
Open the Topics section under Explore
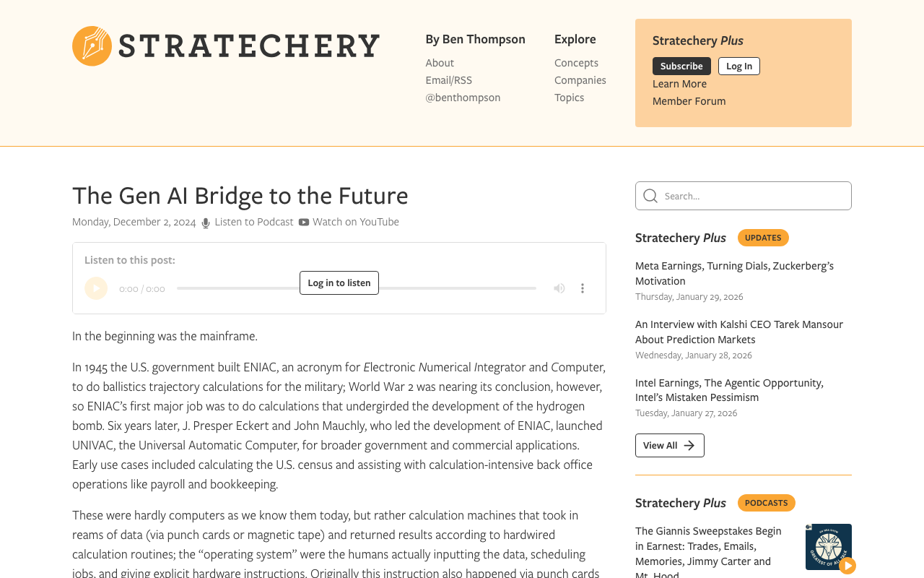(569, 97)
